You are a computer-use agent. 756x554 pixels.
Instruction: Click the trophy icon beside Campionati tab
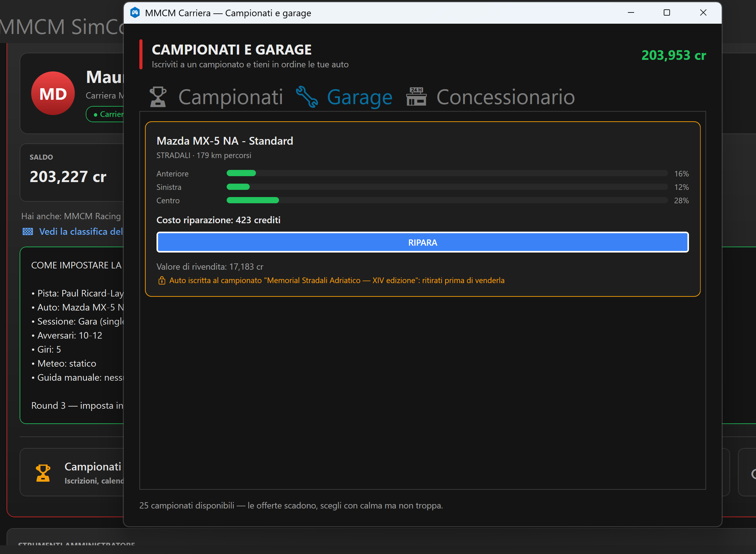[158, 97]
